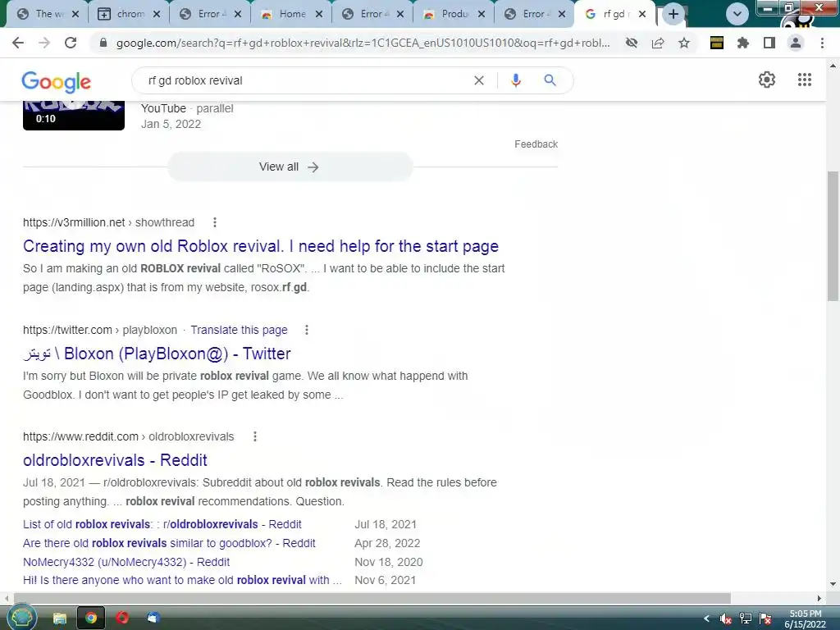Open File Explorer from taskbar
This screenshot has height=630, width=840.
59,619
